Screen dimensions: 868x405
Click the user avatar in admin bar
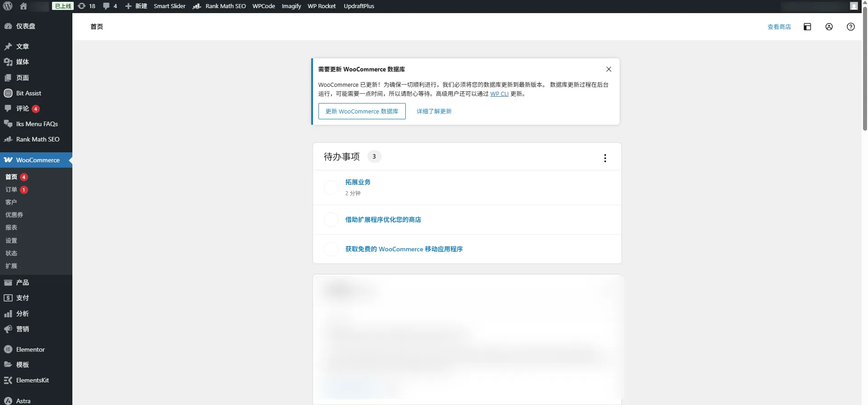pos(854,6)
